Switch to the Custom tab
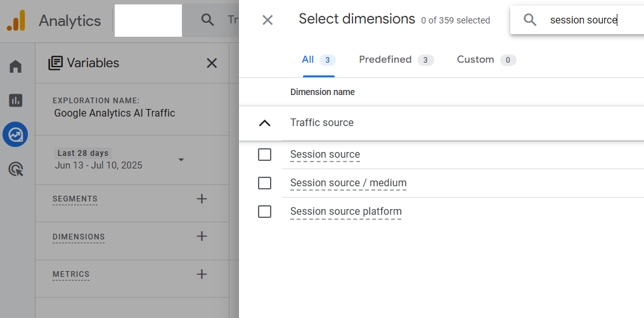644x318 pixels. pyautogui.click(x=486, y=60)
